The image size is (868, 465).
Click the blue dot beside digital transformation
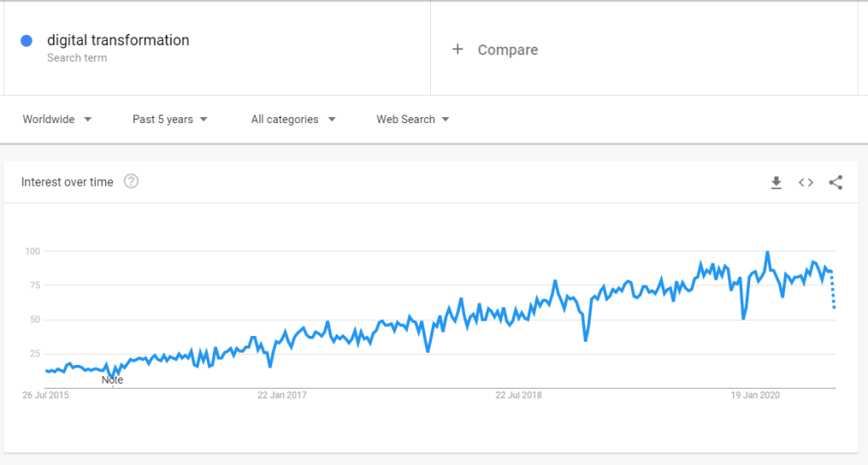coord(26,41)
